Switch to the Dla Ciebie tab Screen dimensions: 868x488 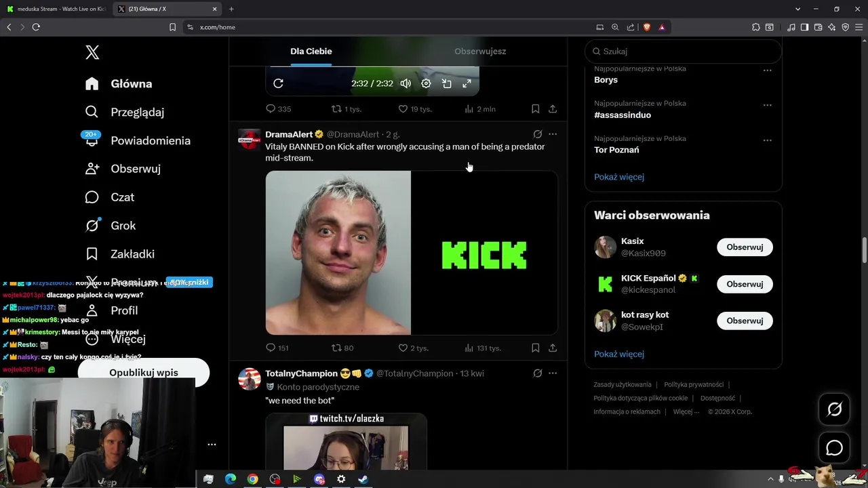pyautogui.click(x=311, y=52)
